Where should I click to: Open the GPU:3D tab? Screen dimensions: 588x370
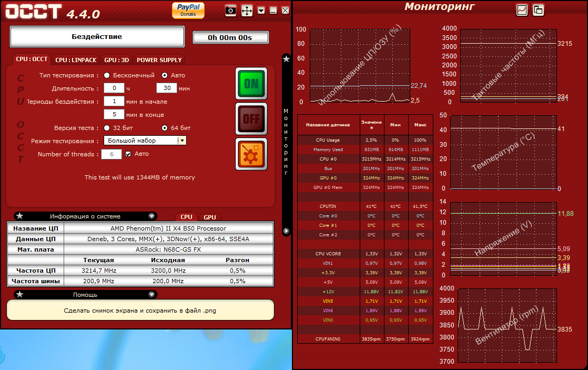117,60
